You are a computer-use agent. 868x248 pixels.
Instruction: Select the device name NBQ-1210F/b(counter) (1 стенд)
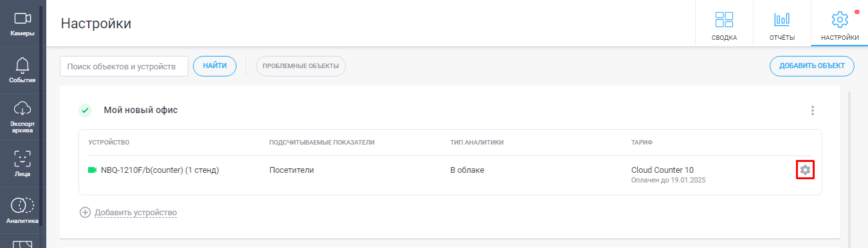click(x=160, y=170)
